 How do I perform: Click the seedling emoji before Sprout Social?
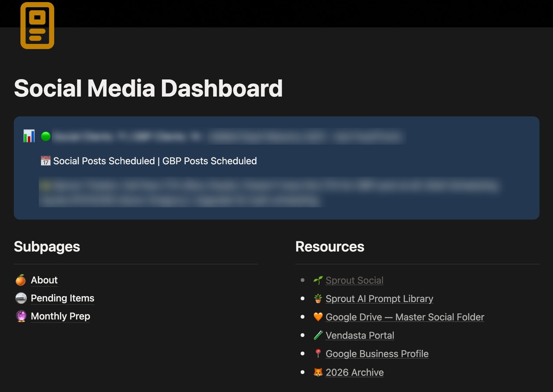[318, 280]
